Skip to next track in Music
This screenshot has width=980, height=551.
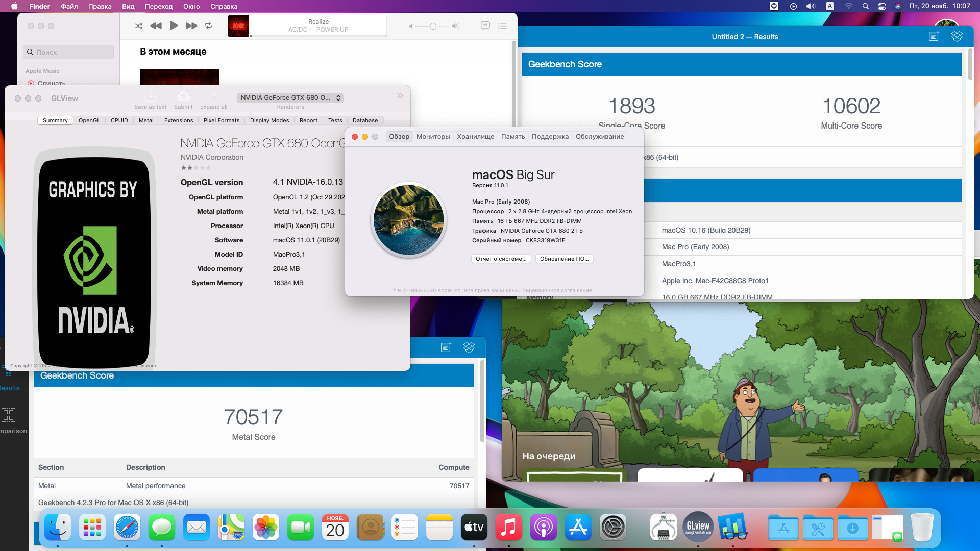click(x=191, y=26)
